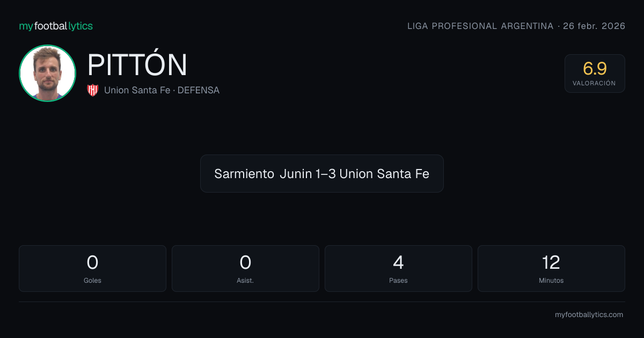The image size is (644, 338).
Task: Click the VALORACIÓN label under the rating
Action: coord(594,83)
